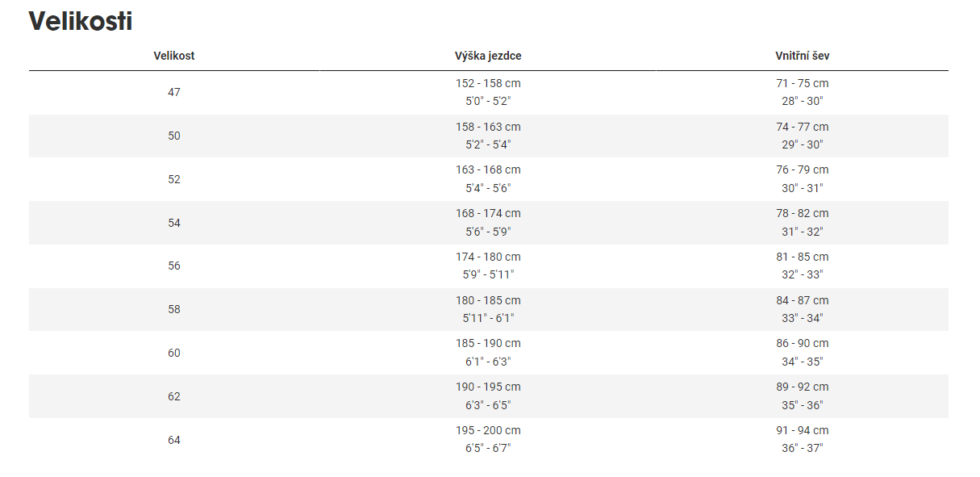This screenshot has width=980, height=477.
Task: Select the 81 - 85 cm inseam cell
Action: tap(803, 257)
